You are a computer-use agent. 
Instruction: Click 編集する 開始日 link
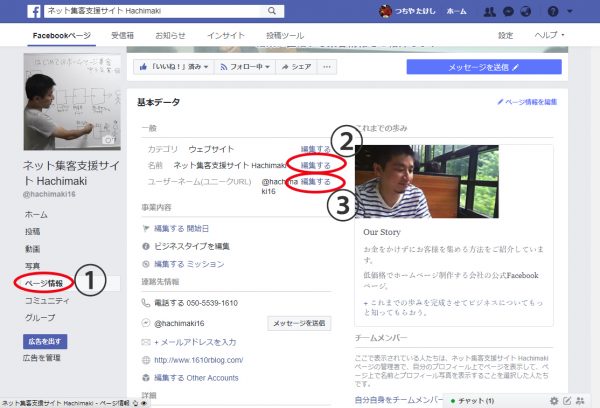(181, 228)
